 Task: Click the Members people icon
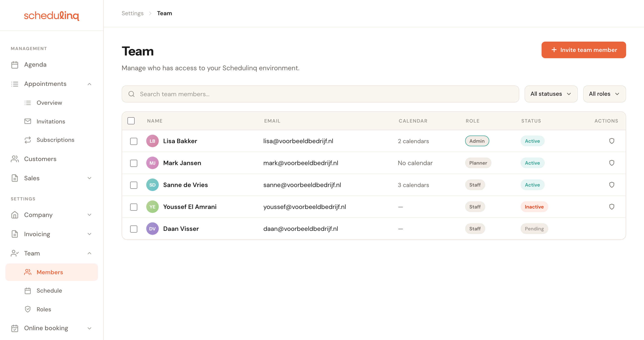(x=28, y=272)
